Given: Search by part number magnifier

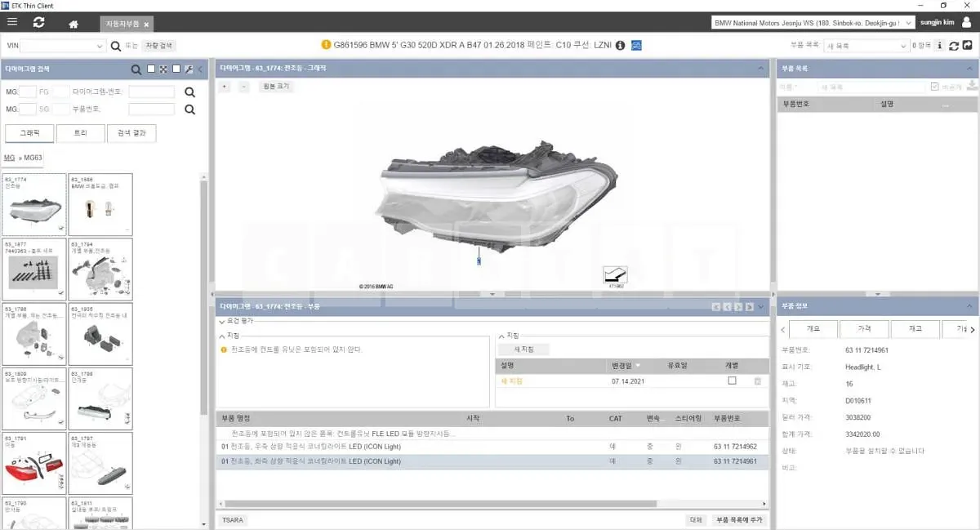Looking at the screenshot, I should 189,109.
